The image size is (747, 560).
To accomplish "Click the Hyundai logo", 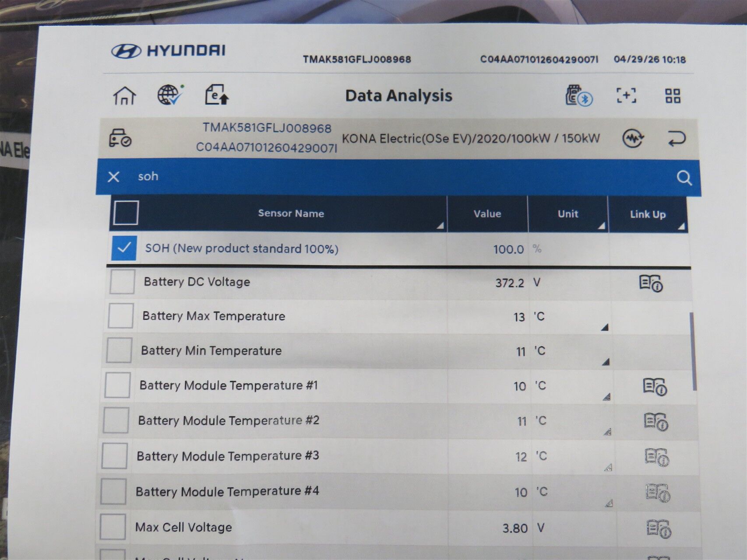I will point(169,51).
